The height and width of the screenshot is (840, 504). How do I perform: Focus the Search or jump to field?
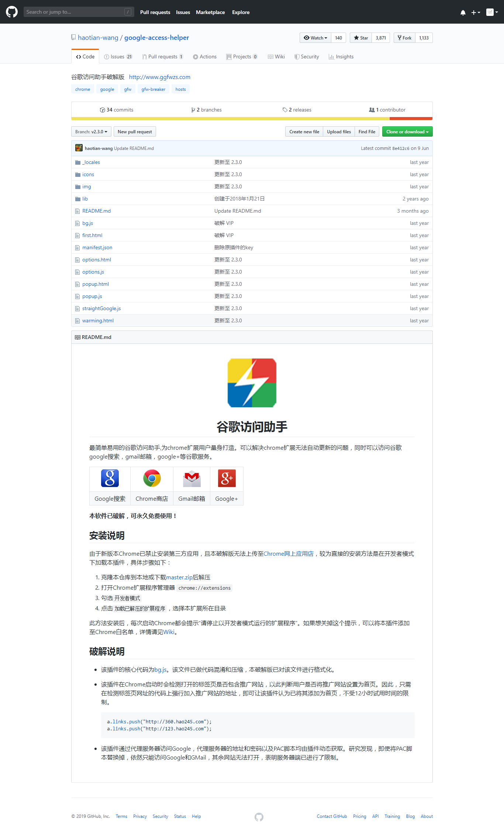(79, 12)
